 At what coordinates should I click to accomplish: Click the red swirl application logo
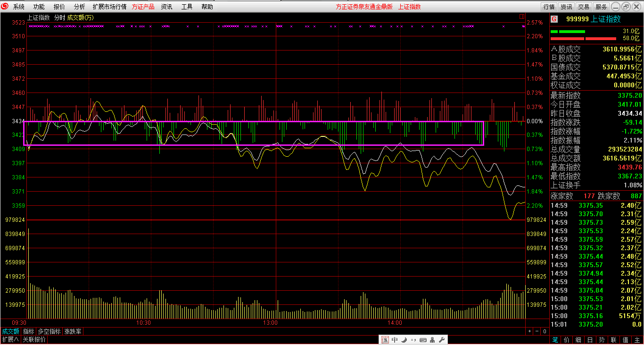[5, 7]
